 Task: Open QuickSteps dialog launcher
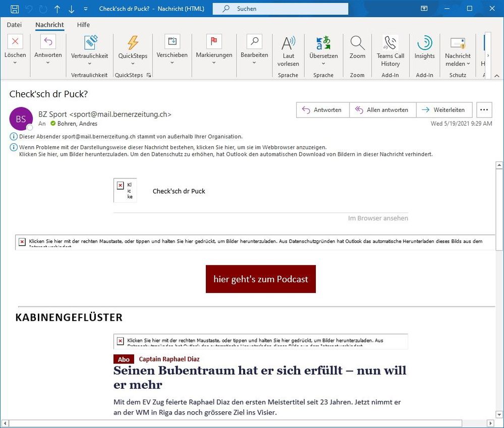coord(149,75)
